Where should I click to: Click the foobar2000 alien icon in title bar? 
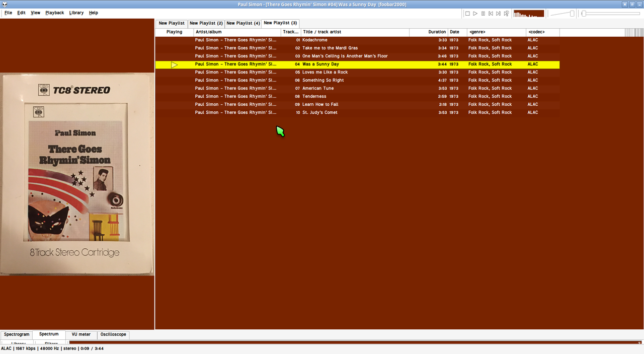point(4,4)
